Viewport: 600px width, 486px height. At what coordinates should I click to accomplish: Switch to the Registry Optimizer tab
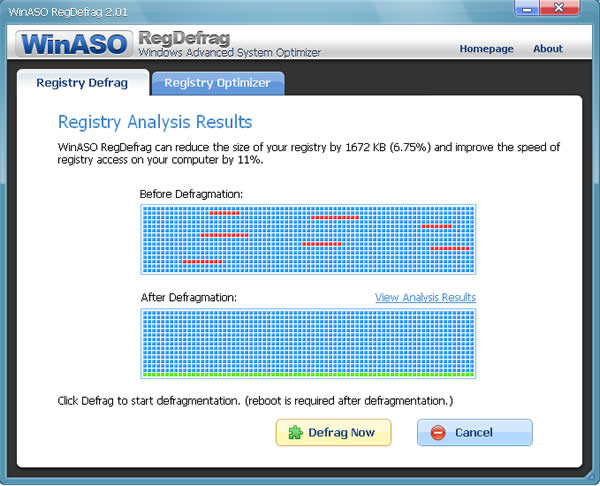point(218,83)
